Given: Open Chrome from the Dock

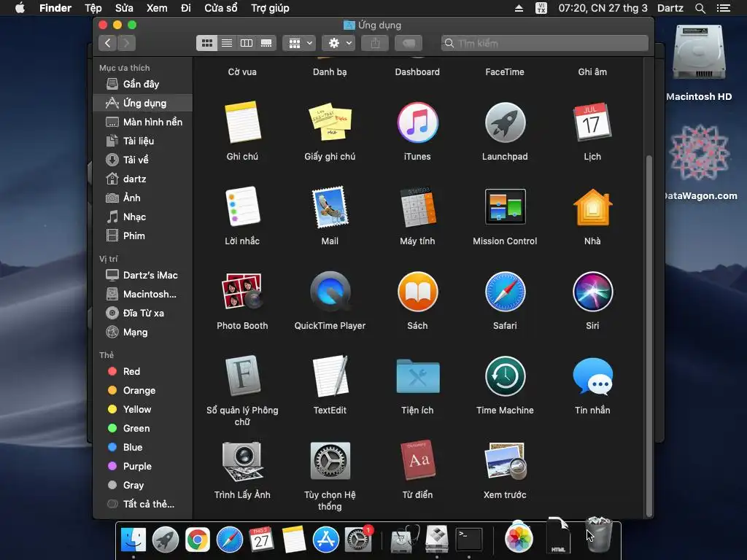Looking at the screenshot, I should pyautogui.click(x=197, y=540).
